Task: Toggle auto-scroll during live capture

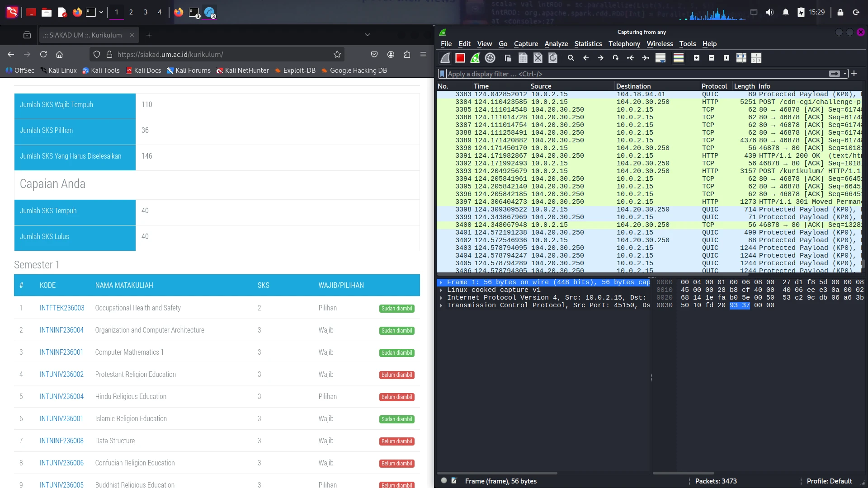Action: [660, 58]
